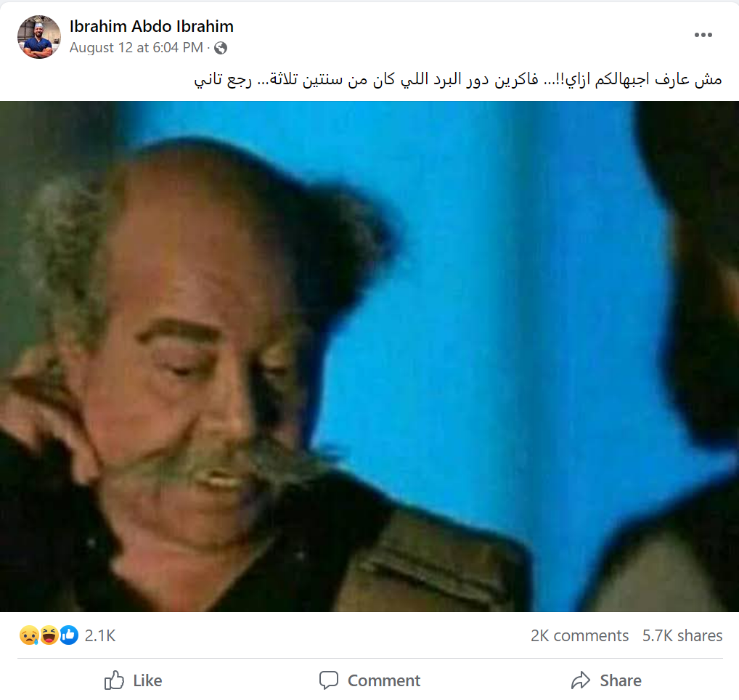Click the August 12 at 6:04 PM timestamp
The width and height of the screenshot is (739, 700).
click(x=136, y=48)
